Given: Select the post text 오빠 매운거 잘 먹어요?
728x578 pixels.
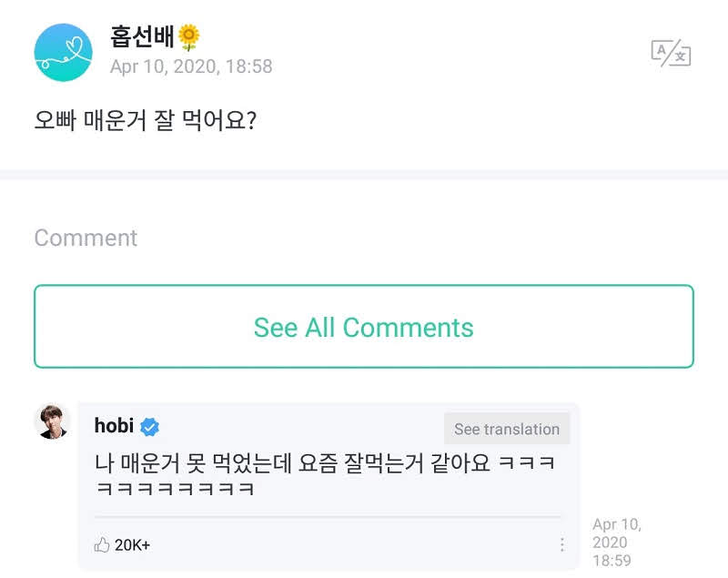Looking at the screenshot, I should pos(146,120).
